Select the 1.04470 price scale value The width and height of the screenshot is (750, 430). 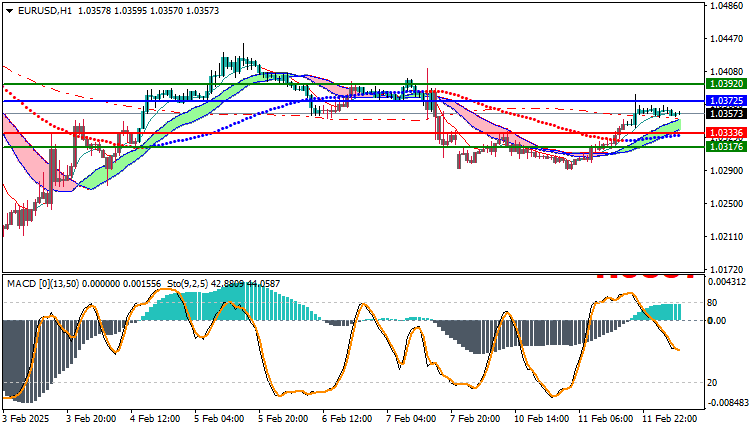pyautogui.click(x=727, y=39)
